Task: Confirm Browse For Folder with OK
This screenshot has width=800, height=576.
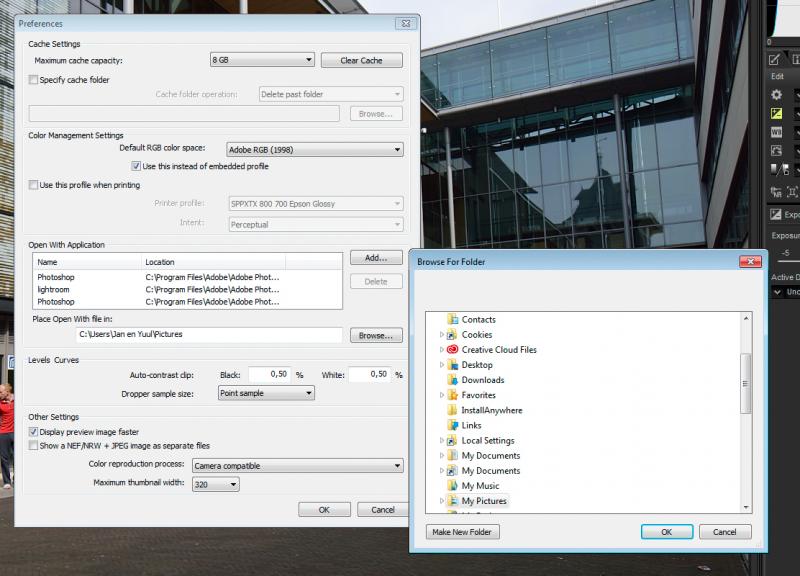Action: point(666,532)
